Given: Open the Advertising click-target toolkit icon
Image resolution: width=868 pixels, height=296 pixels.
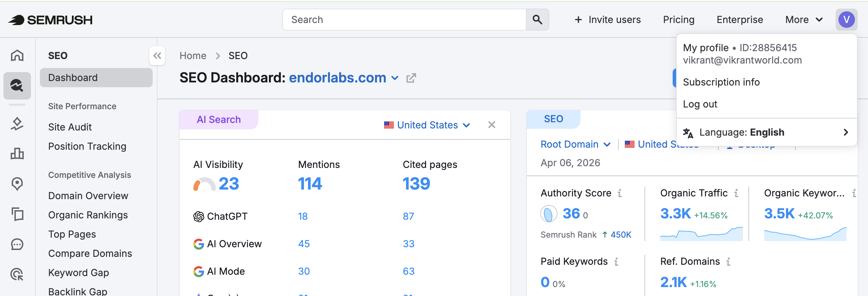Looking at the screenshot, I should point(17,274).
